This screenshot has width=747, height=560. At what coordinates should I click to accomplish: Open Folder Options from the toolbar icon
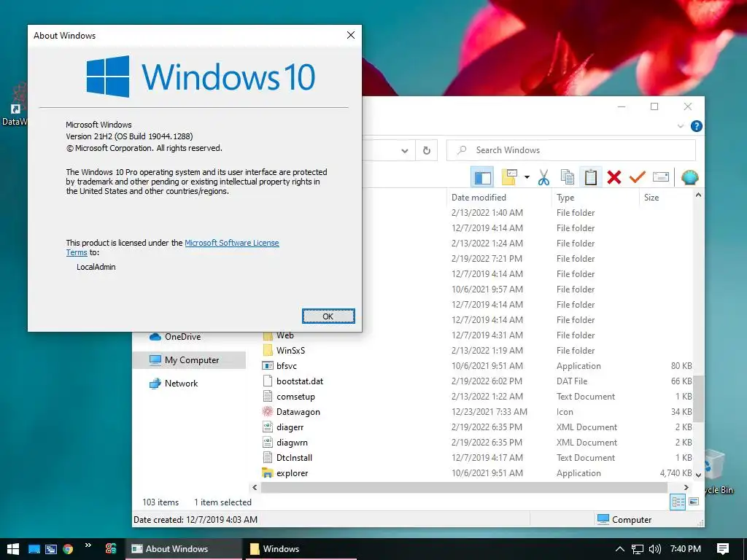coord(509,177)
